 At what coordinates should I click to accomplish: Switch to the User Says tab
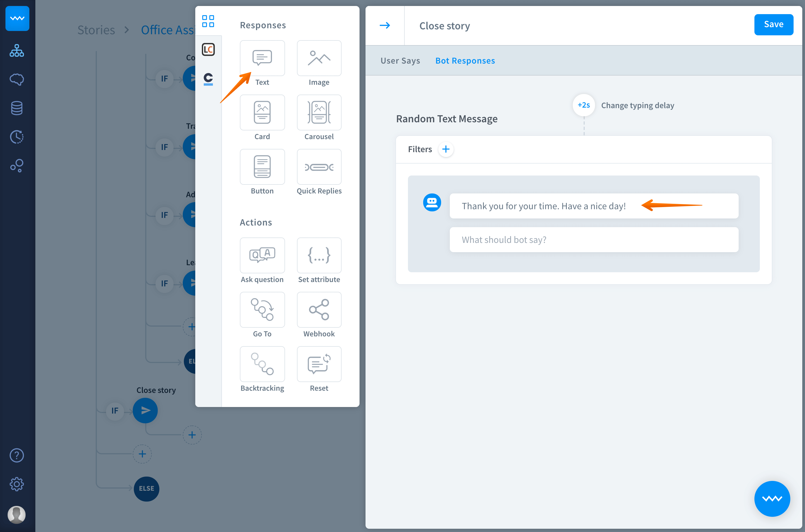(x=400, y=61)
